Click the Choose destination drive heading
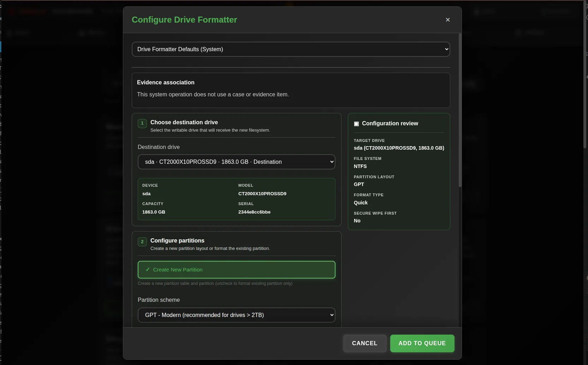The width and height of the screenshot is (588, 365). click(x=184, y=122)
